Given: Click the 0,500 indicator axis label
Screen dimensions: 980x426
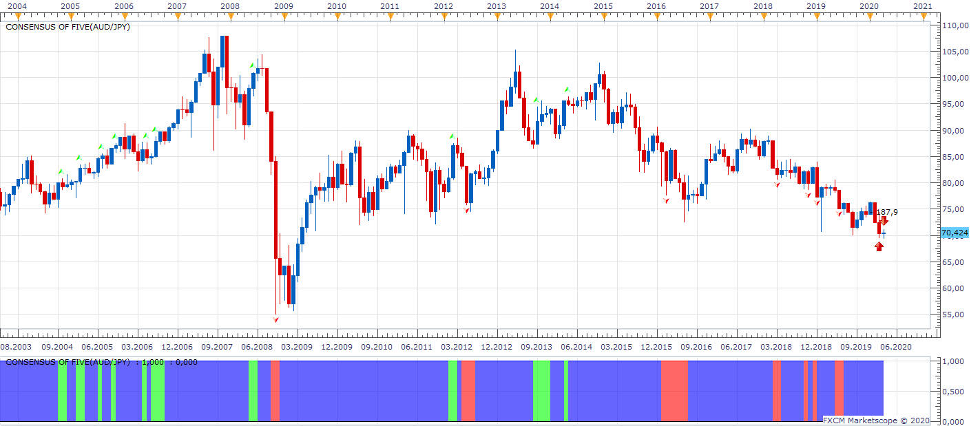Looking at the screenshot, I should pos(952,391).
